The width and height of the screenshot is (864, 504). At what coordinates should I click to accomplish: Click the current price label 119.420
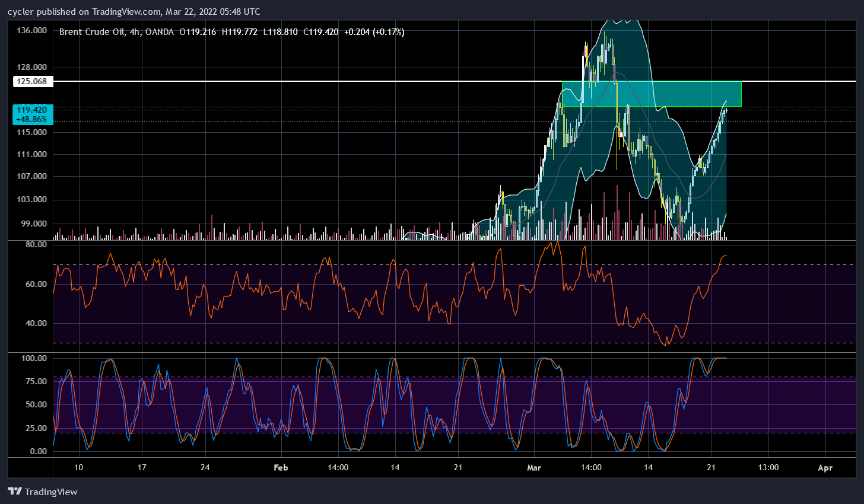(x=33, y=110)
